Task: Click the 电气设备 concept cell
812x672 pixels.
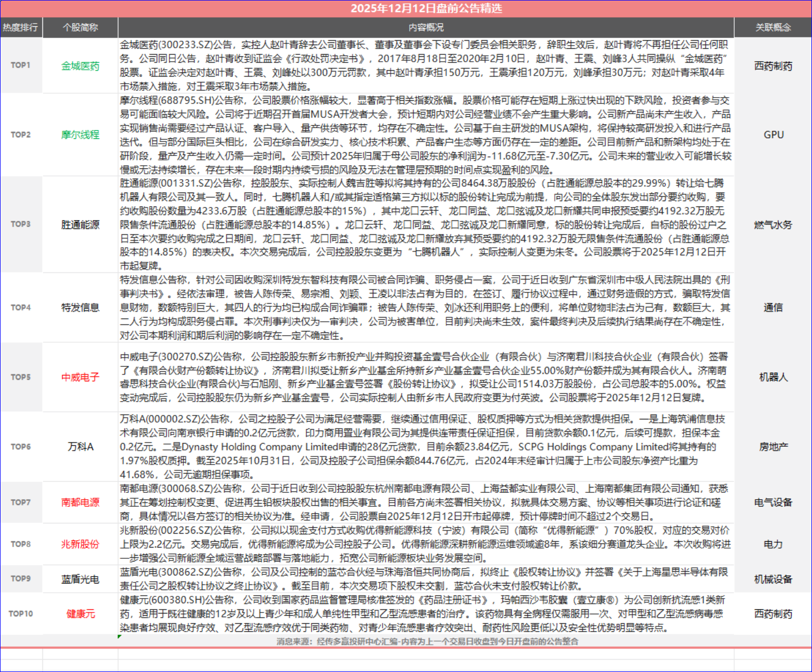Action: (773, 503)
